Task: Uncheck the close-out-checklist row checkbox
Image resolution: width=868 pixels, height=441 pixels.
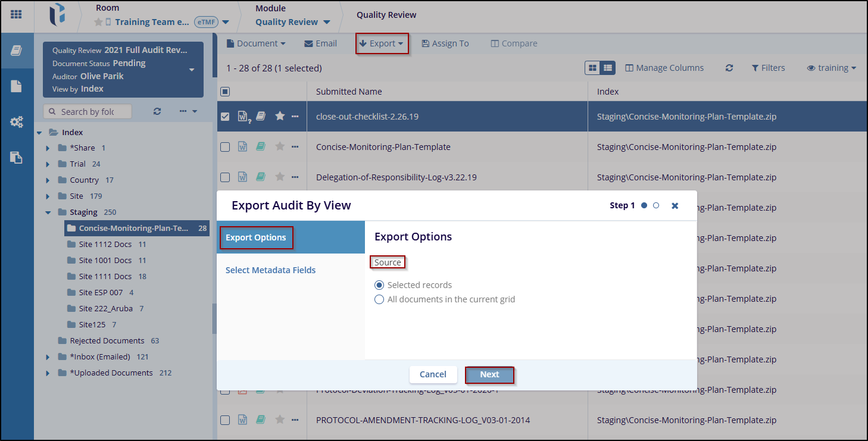Action: [225, 117]
